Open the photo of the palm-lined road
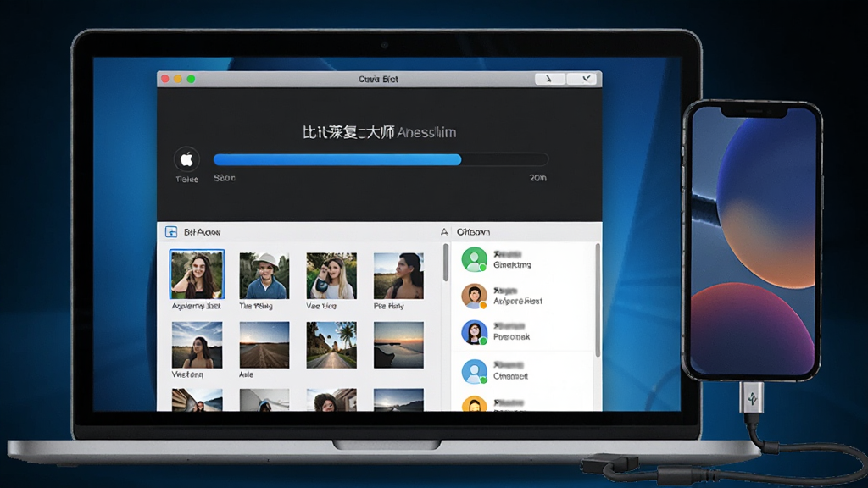The image size is (868, 488). click(x=331, y=345)
